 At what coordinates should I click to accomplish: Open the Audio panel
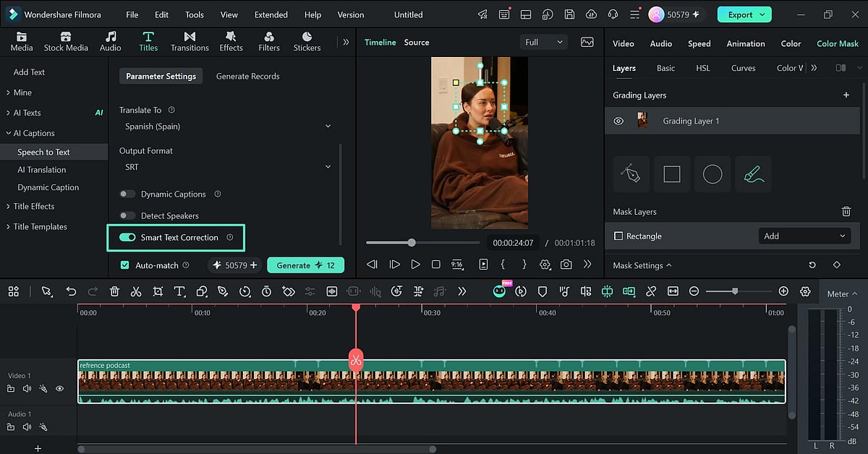111,42
